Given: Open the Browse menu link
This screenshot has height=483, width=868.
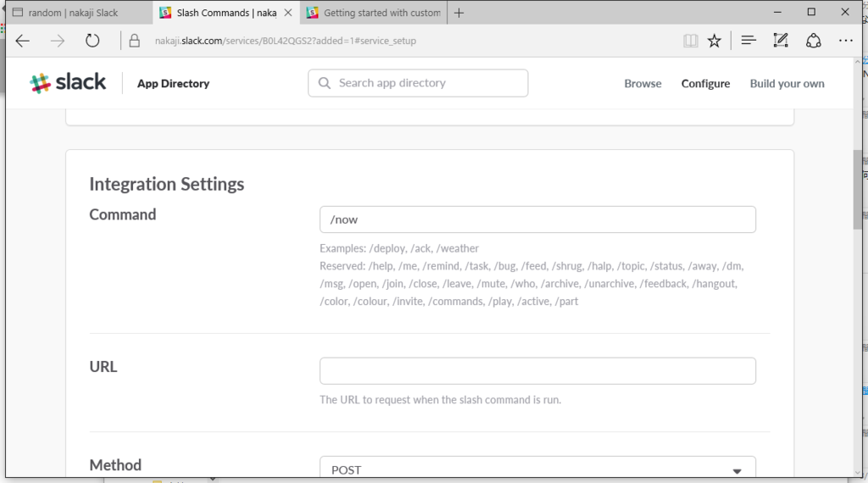Looking at the screenshot, I should coord(643,84).
